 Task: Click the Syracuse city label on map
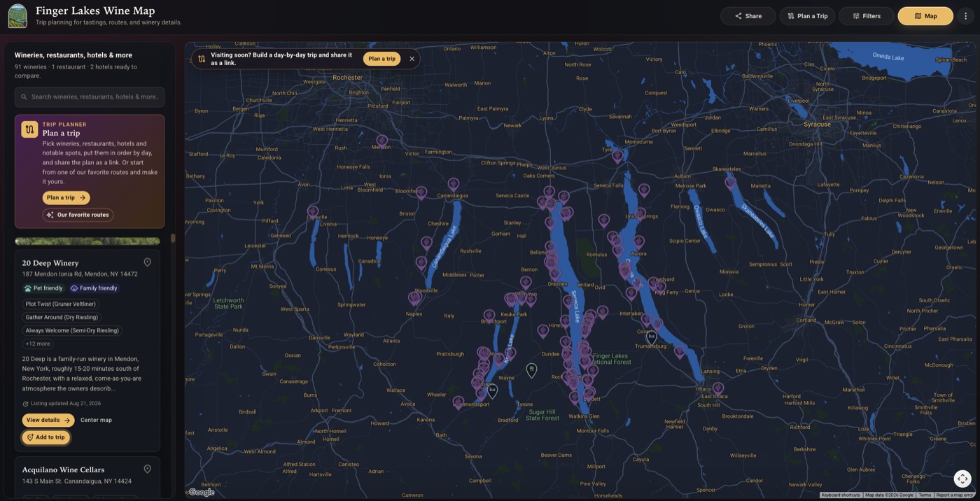click(817, 124)
